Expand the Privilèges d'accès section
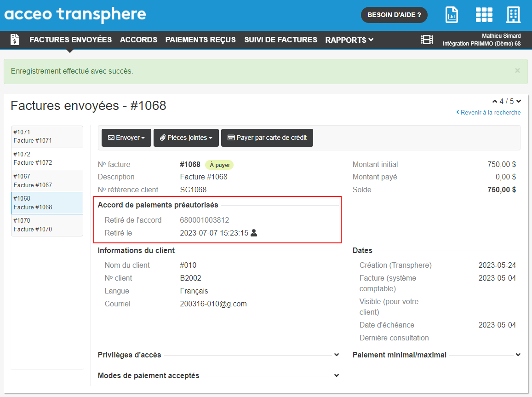This screenshot has height=397, width=532. (337, 355)
